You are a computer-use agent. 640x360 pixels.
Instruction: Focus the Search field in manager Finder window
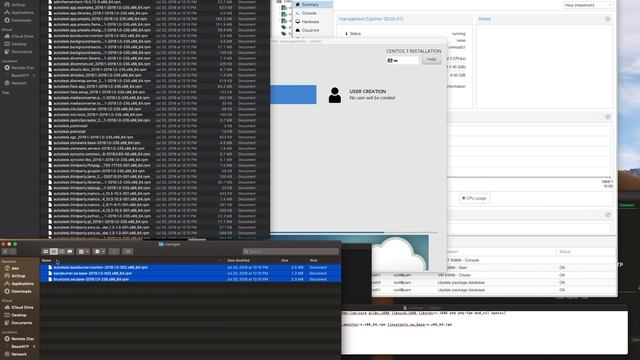coord(291,252)
